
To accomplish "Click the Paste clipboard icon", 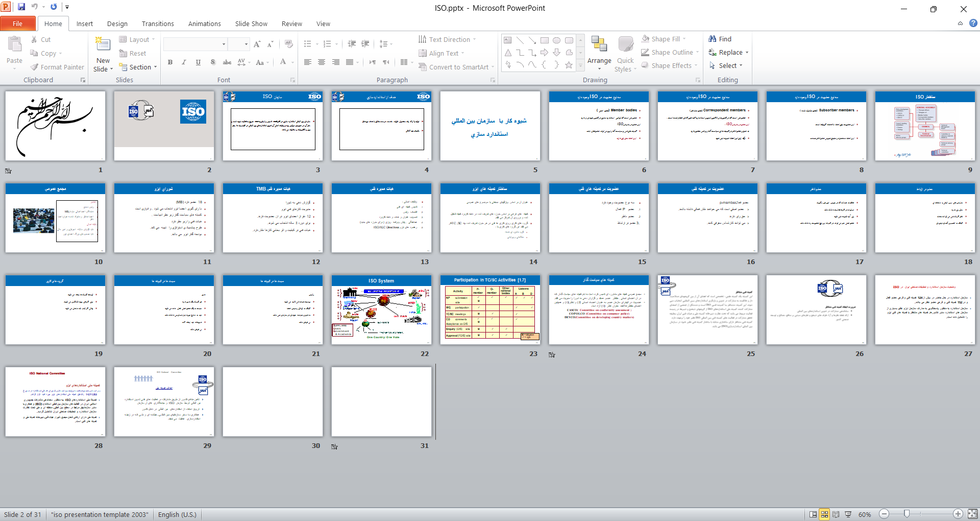I will (14, 45).
